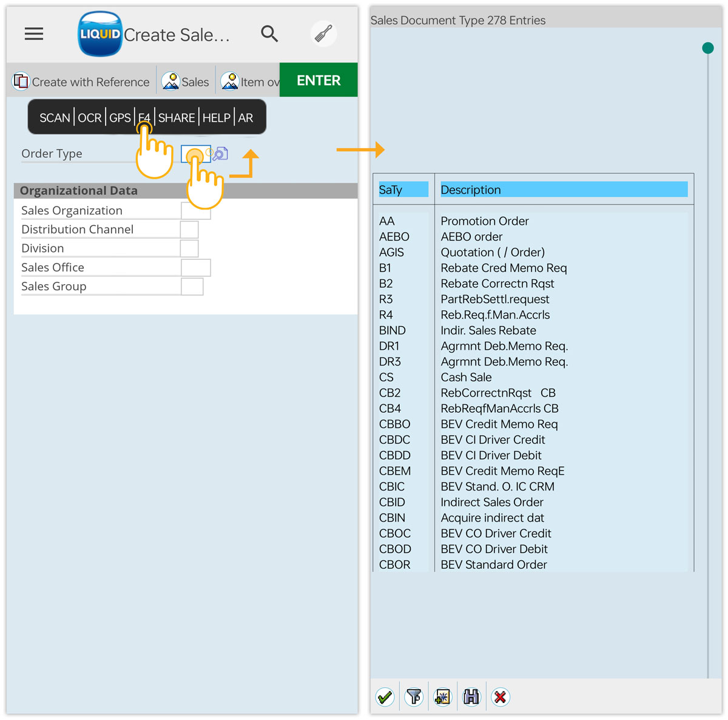Click the Order Type search help icon
This screenshot has width=728, height=720.
(x=220, y=154)
